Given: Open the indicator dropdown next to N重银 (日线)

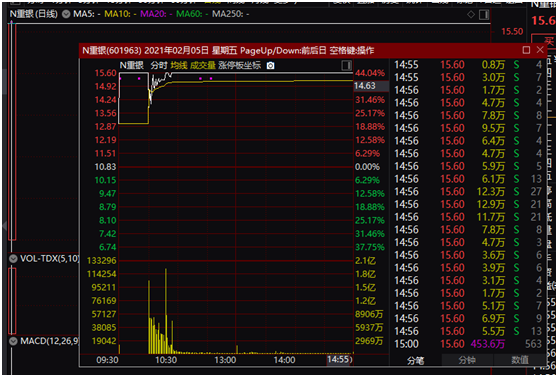Looking at the screenshot, I should tap(66, 14).
